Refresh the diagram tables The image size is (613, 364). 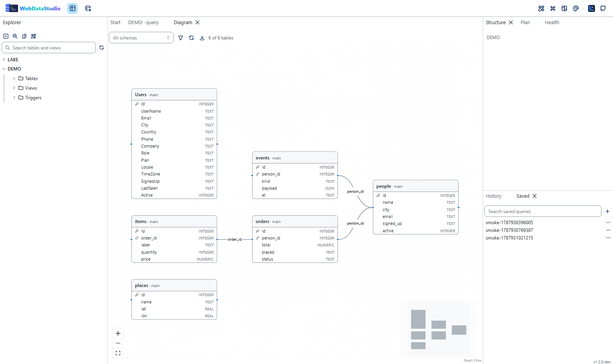pos(191,38)
